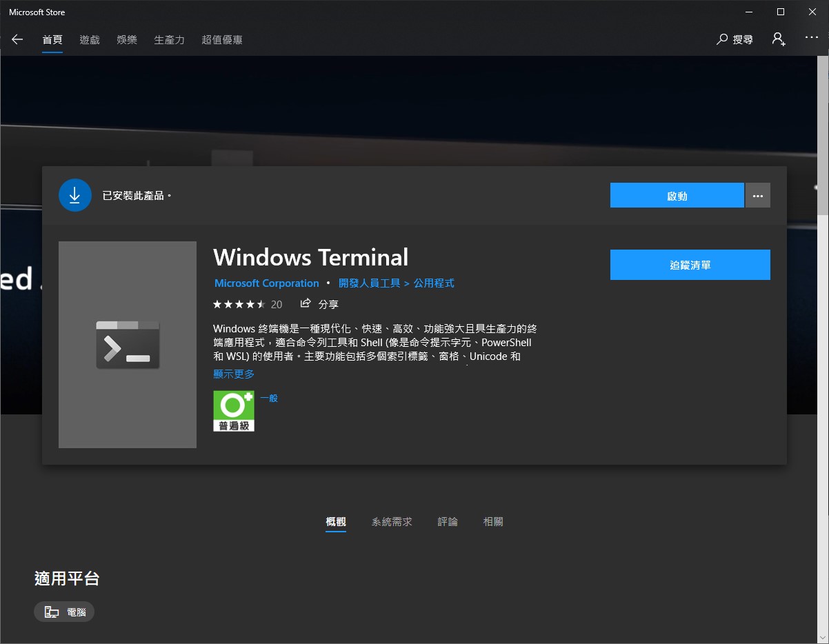The width and height of the screenshot is (829, 644).
Task: Click the 電腦 platform chip
Action: click(64, 612)
